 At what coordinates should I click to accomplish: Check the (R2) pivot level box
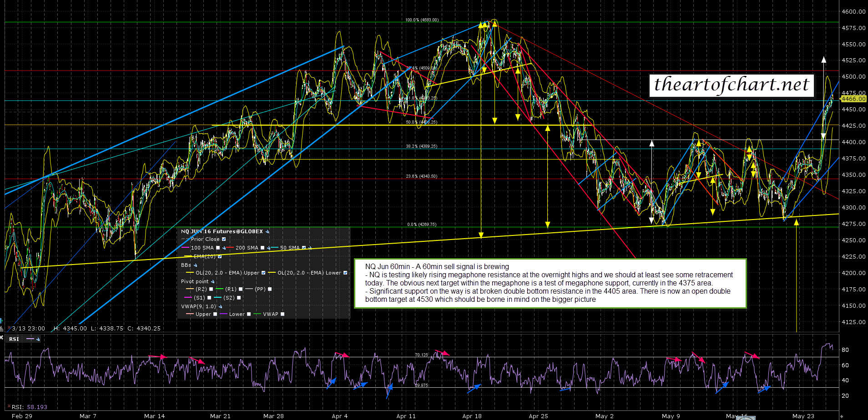[x=211, y=290]
